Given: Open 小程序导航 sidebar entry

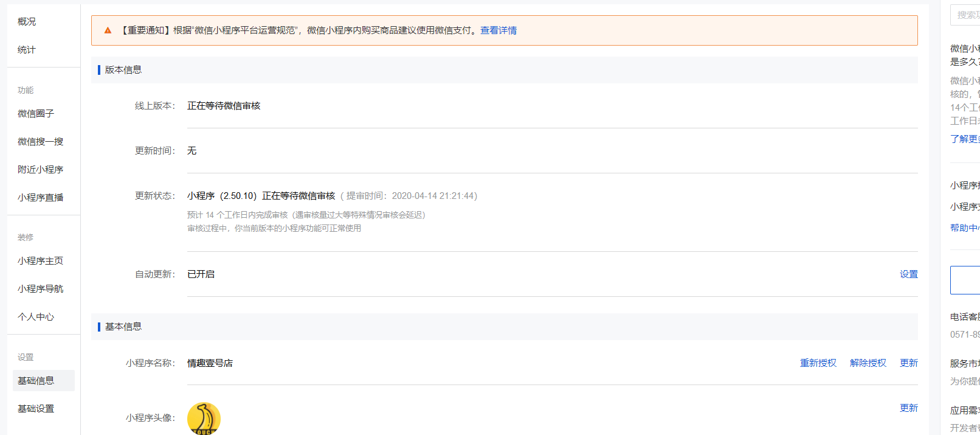Looking at the screenshot, I should pos(40,289).
